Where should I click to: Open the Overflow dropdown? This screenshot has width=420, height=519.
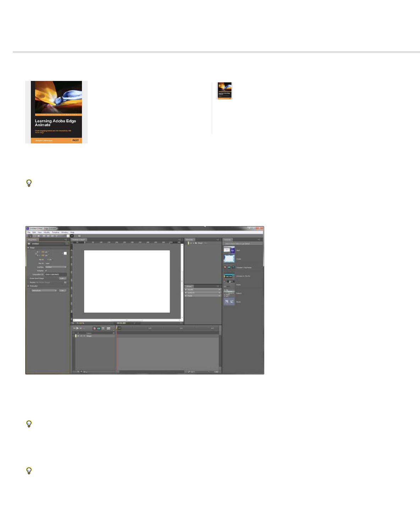coord(56,267)
